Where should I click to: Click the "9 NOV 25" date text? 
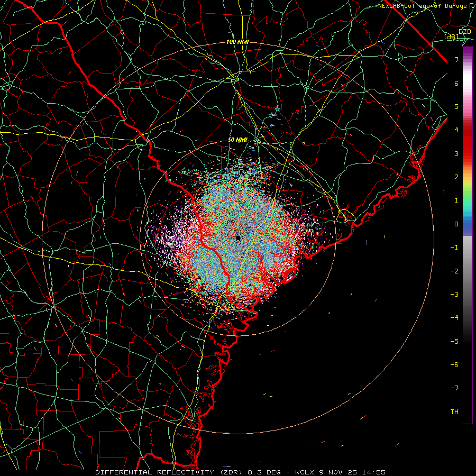(338, 472)
